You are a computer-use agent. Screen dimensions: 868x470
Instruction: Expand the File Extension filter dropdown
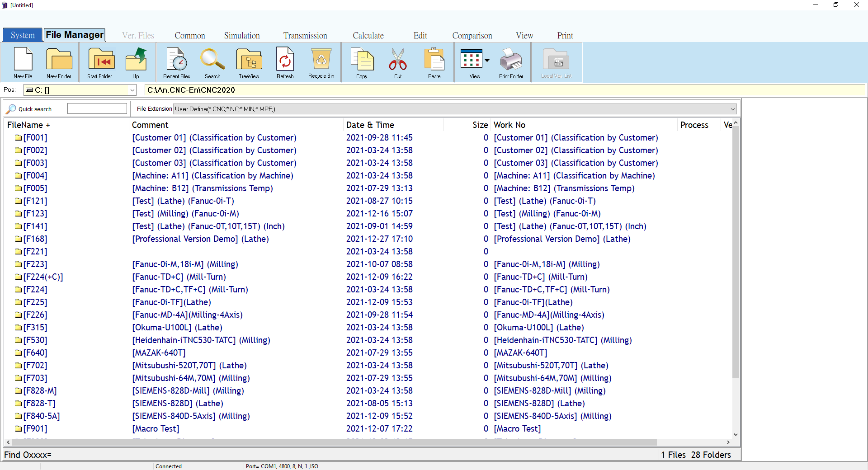732,109
